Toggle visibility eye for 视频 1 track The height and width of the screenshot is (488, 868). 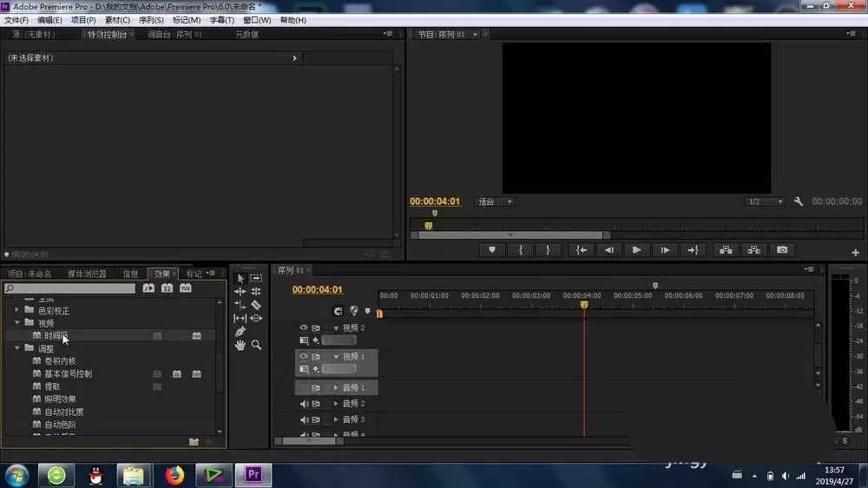click(303, 356)
